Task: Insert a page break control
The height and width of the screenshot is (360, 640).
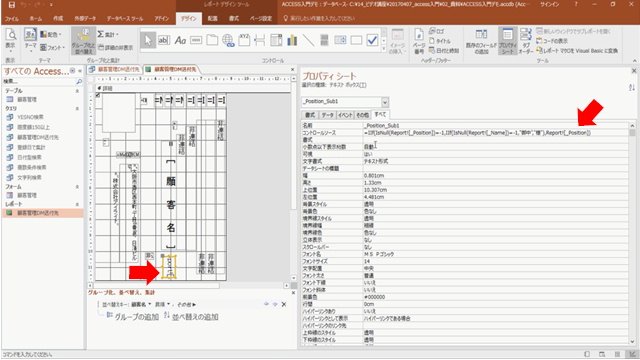Action: click(260, 40)
